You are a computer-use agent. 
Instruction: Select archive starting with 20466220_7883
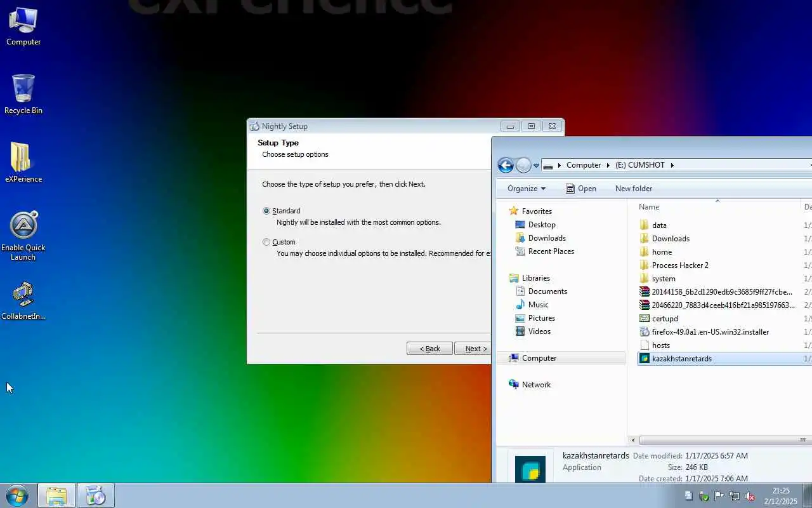click(723, 305)
